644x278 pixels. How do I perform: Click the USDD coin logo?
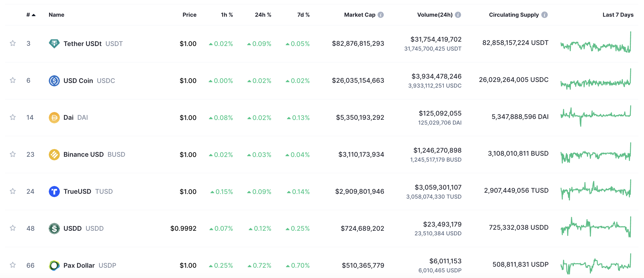54,228
